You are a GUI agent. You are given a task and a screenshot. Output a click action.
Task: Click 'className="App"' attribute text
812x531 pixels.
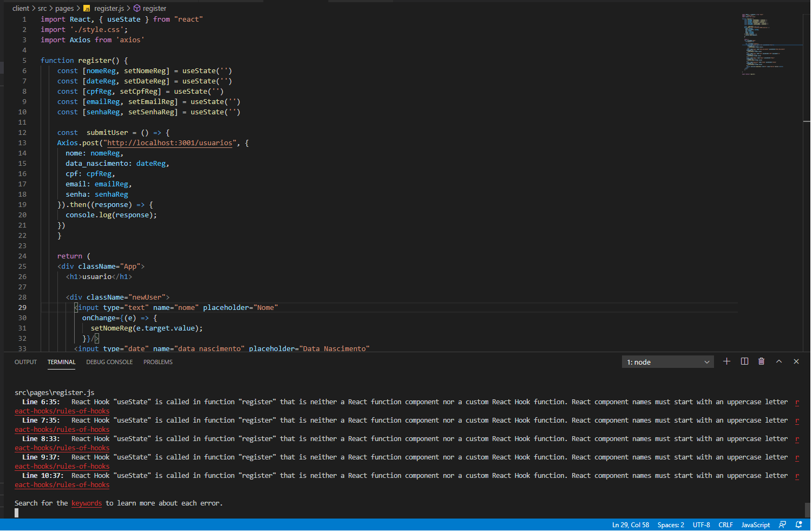[109, 267]
